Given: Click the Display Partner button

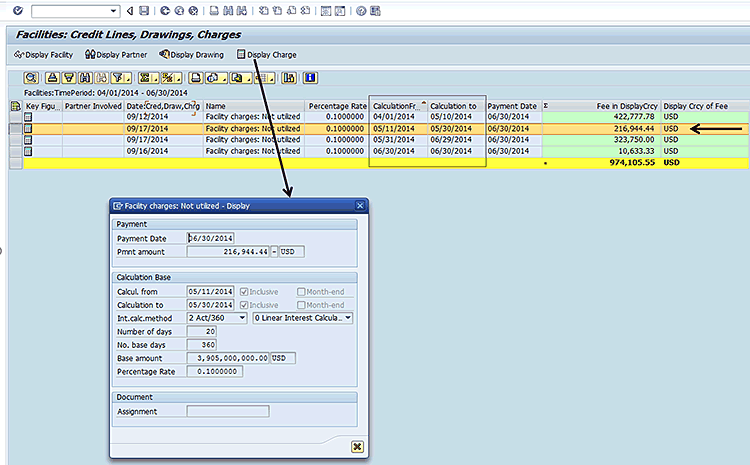Looking at the screenshot, I should coord(116,54).
